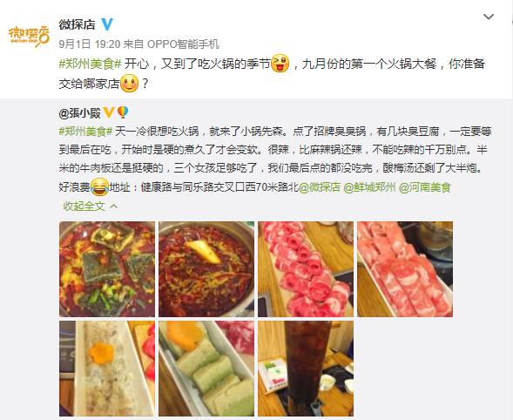Click the laughing tears emoji after 好浪费

[99, 187]
